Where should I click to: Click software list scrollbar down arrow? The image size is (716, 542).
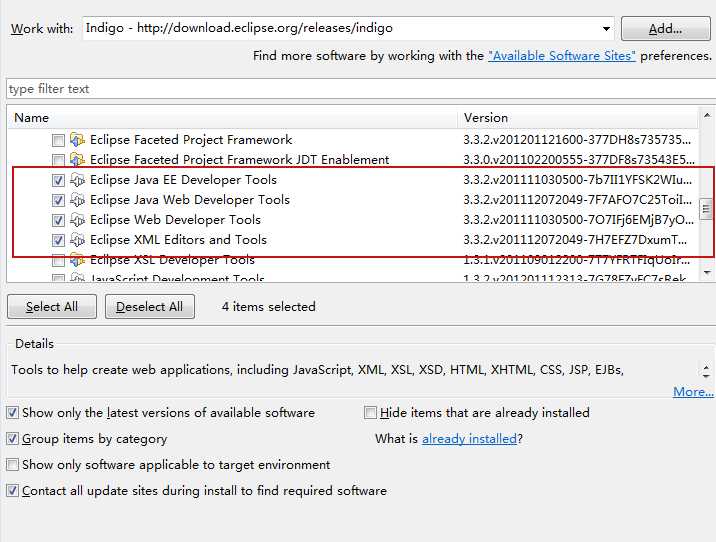click(706, 273)
